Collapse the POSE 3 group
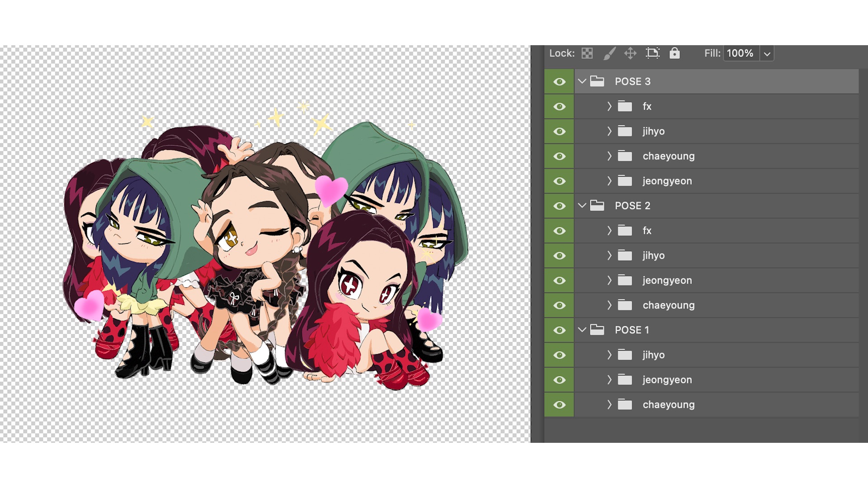The height and width of the screenshot is (488, 868). (x=582, y=81)
